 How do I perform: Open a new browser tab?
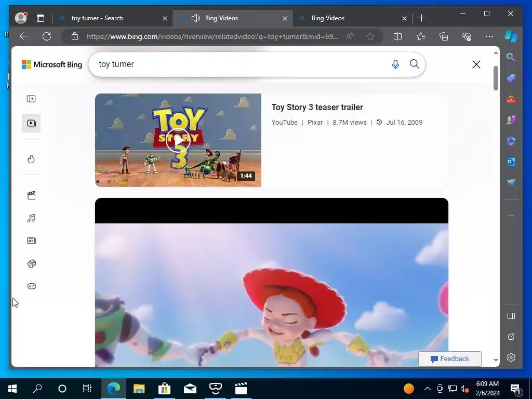coord(421,18)
